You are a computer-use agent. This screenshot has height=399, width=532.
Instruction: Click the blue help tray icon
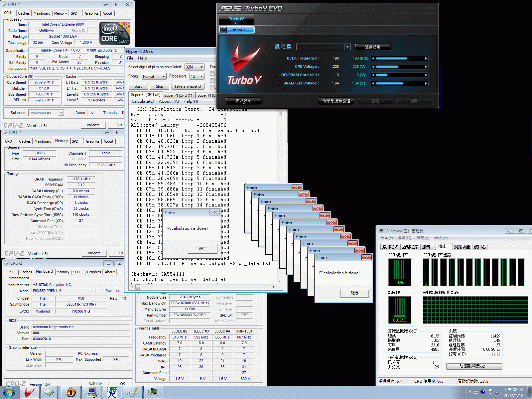point(483,392)
